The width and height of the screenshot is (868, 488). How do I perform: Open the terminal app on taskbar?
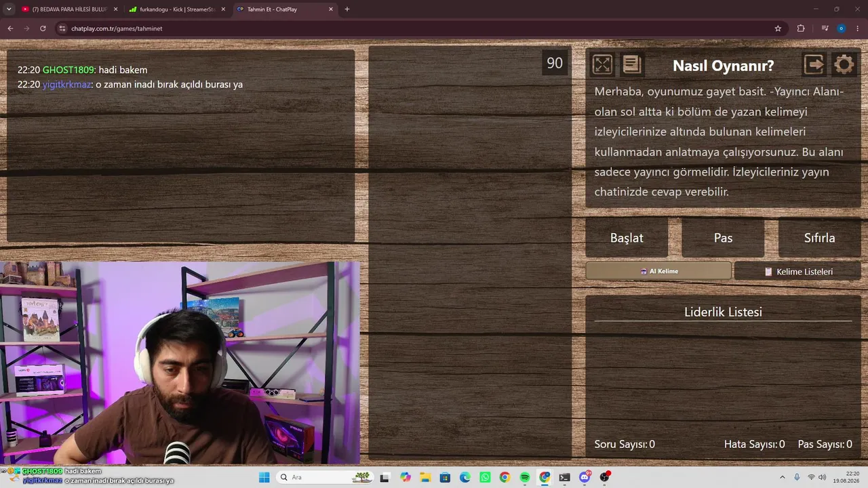pyautogui.click(x=565, y=477)
